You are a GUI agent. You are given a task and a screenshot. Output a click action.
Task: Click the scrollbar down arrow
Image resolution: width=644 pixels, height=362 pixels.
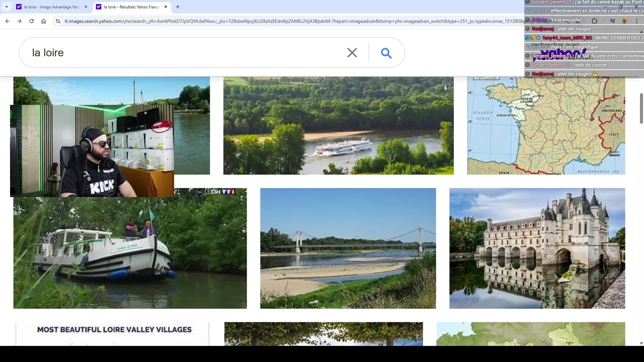pyautogui.click(x=641, y=343)
